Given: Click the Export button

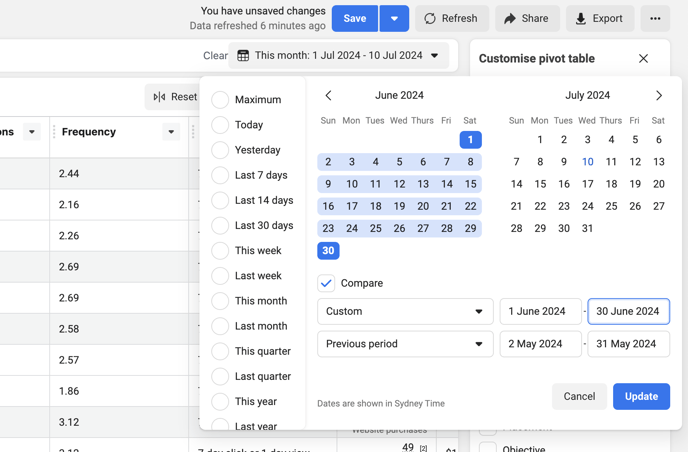Looking at the screenshot, I should [x=600, y=18].
